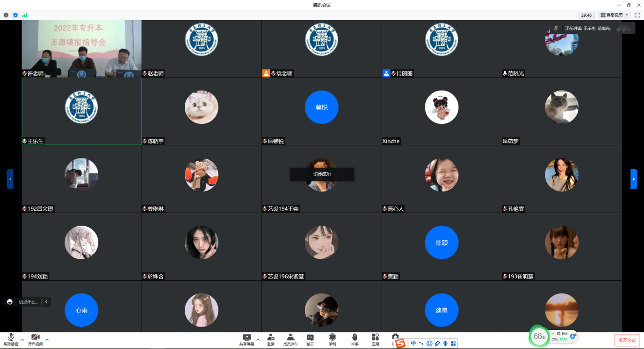Open the 宫格视图 view layout dropdown
This screenshot has width=644, height=349.
click(x=614, y=15)
